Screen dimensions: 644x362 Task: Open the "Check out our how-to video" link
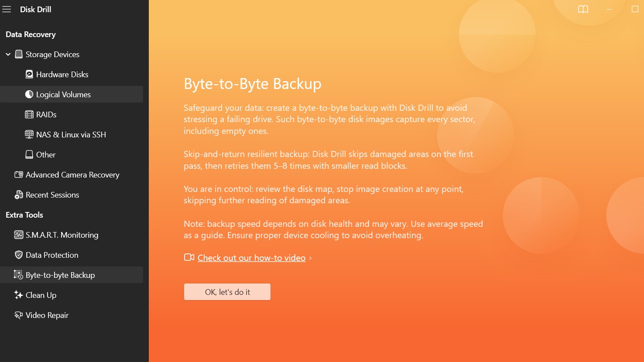click(x=251, y=258)
